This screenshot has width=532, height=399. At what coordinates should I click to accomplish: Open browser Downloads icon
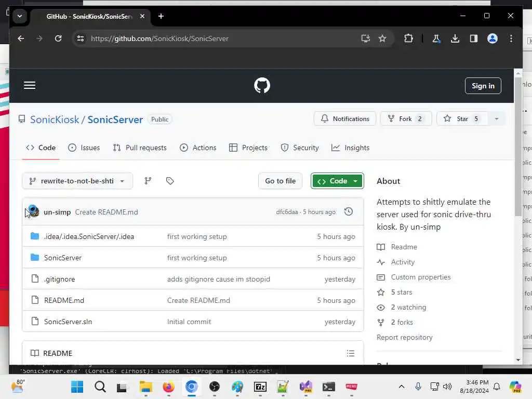click(x=455, y=38)
